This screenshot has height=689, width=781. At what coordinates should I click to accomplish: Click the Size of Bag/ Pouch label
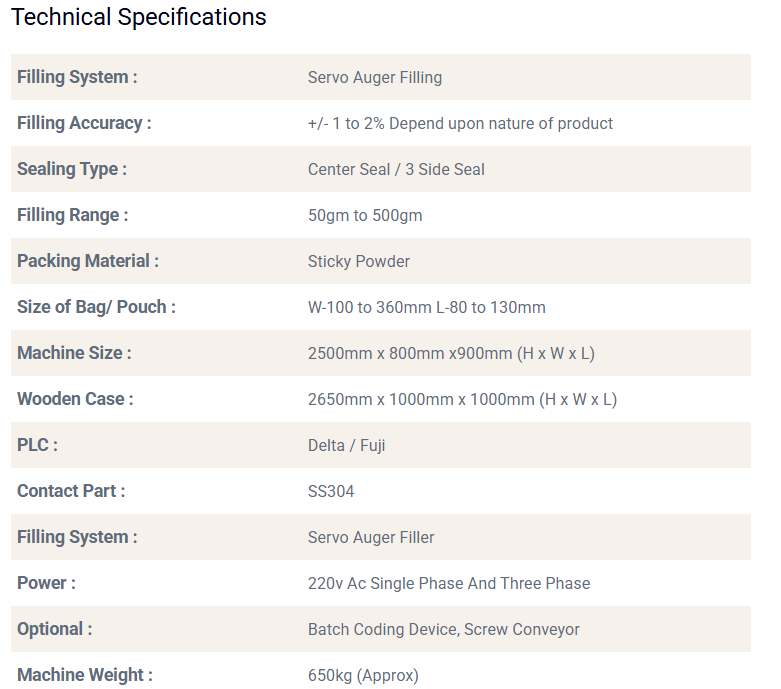(x=96, y=307)
